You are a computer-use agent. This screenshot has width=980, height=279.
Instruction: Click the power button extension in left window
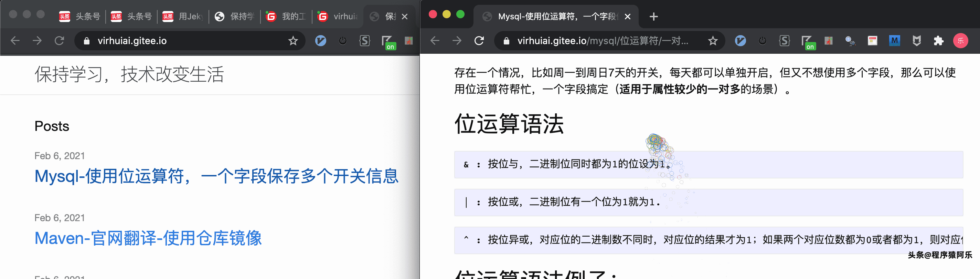click(x=342, y=41)
